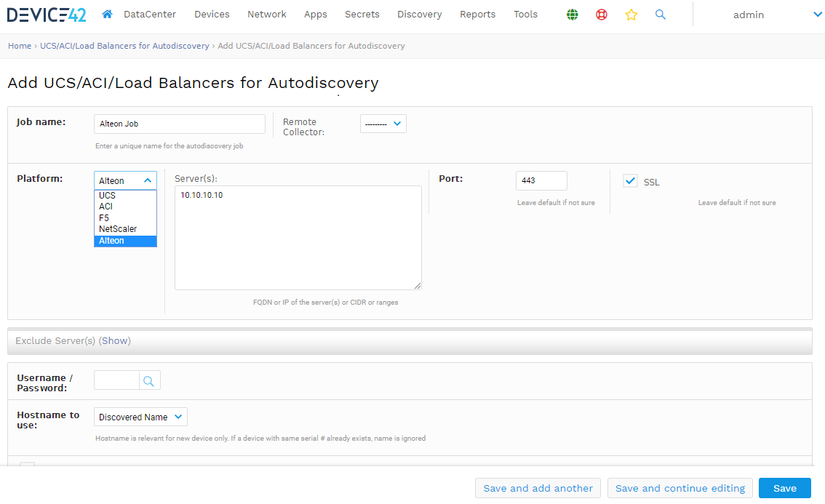825x504 pixels.
Task: Show the Exclude Server(s) section
Action: (x=115, y=340)
